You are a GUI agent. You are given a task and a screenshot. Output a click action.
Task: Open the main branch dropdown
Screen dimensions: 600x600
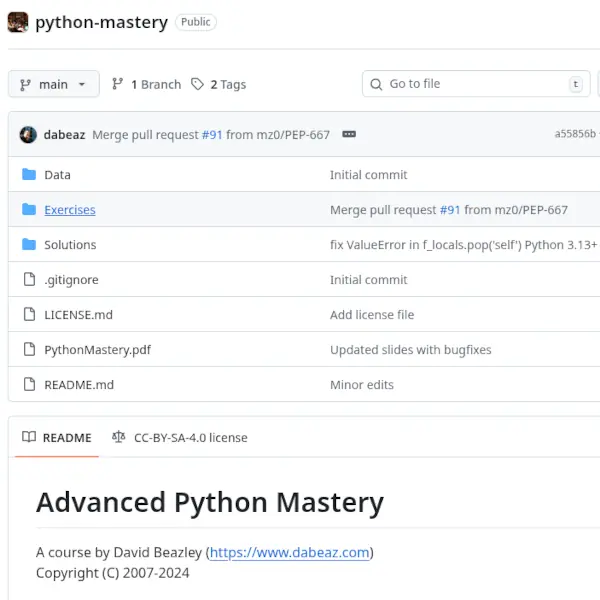tap(54, 84)
